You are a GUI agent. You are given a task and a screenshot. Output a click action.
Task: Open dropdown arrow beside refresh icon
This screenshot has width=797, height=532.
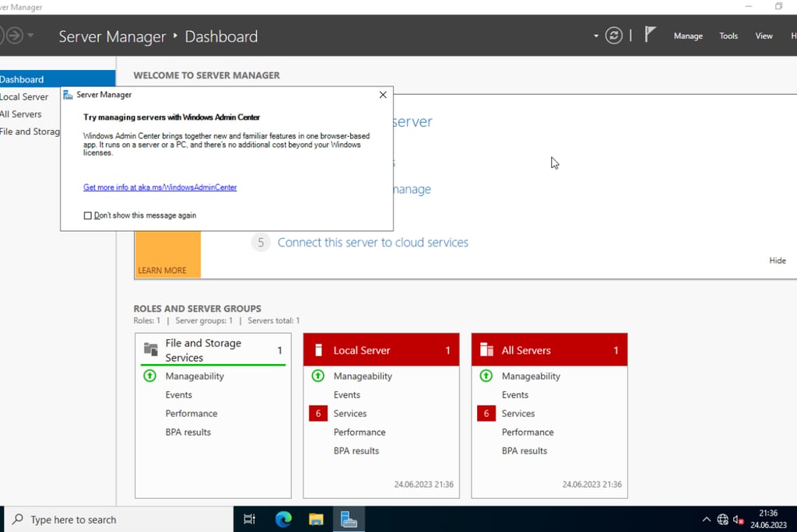(595, 36)
